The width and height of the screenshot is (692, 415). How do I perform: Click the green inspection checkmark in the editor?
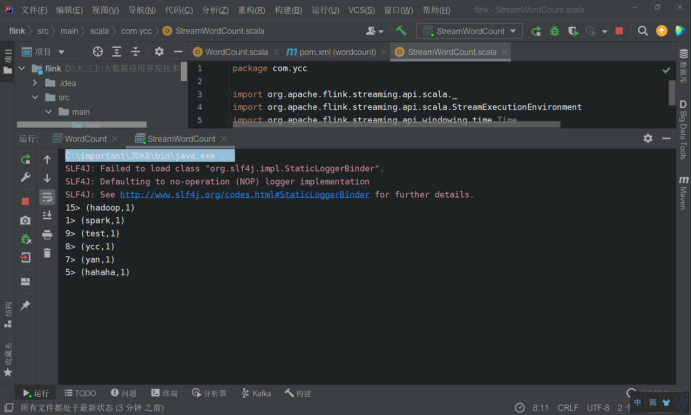coord(666,70)
